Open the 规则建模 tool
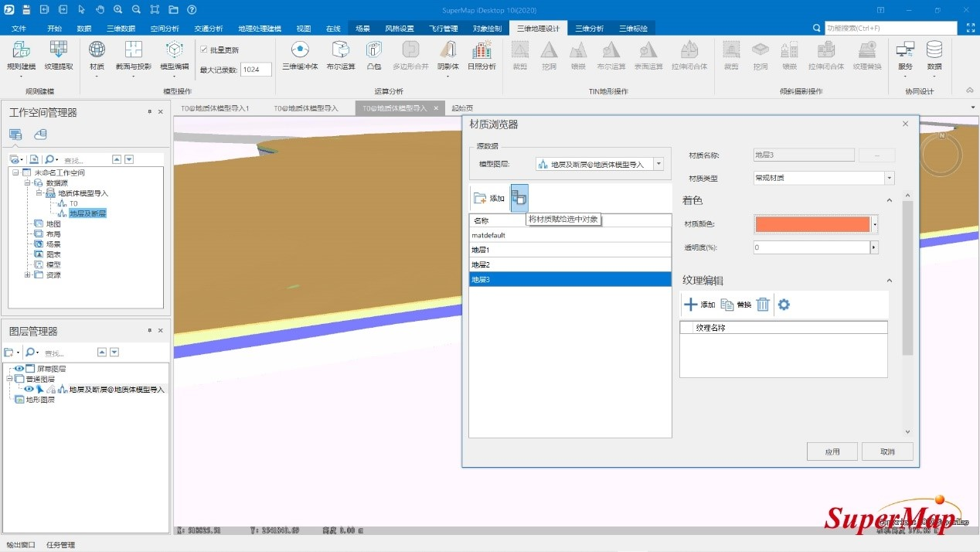The height and width of the screenshot is (552, 980). (x=21, y=56)
